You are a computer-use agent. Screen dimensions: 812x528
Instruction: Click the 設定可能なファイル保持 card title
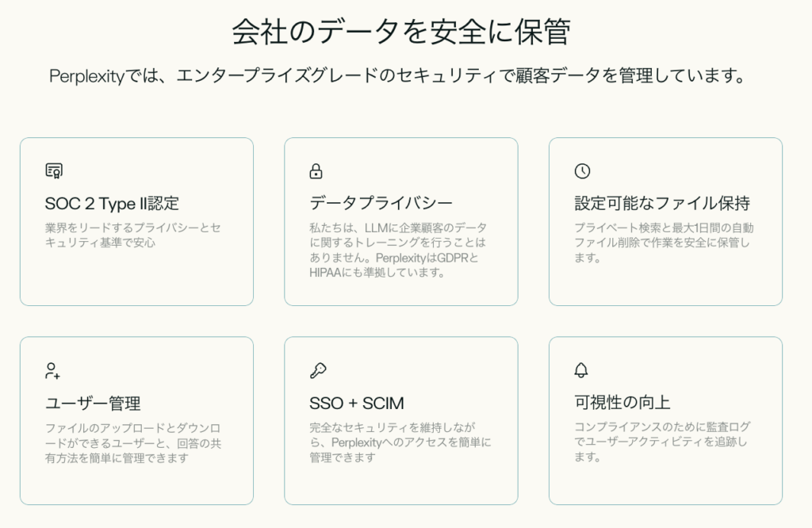pos(662,204)
